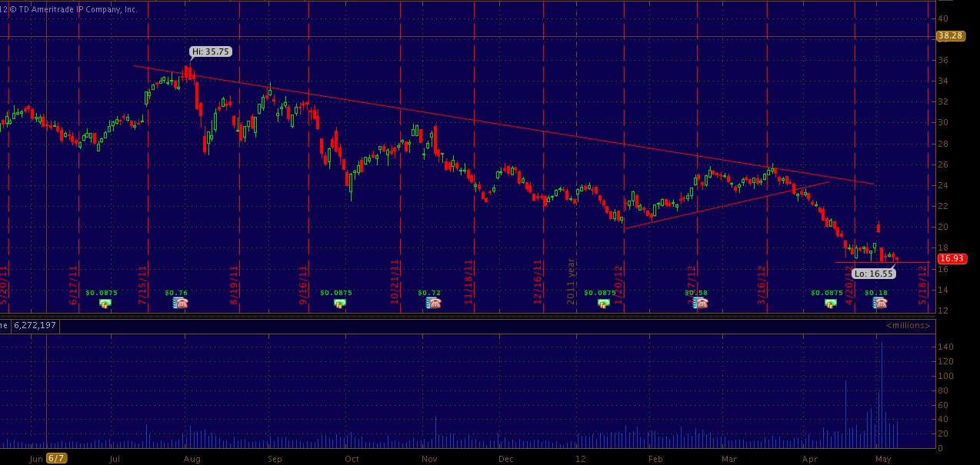Click the 6/17/11 expiration date label

pos(73,284)
